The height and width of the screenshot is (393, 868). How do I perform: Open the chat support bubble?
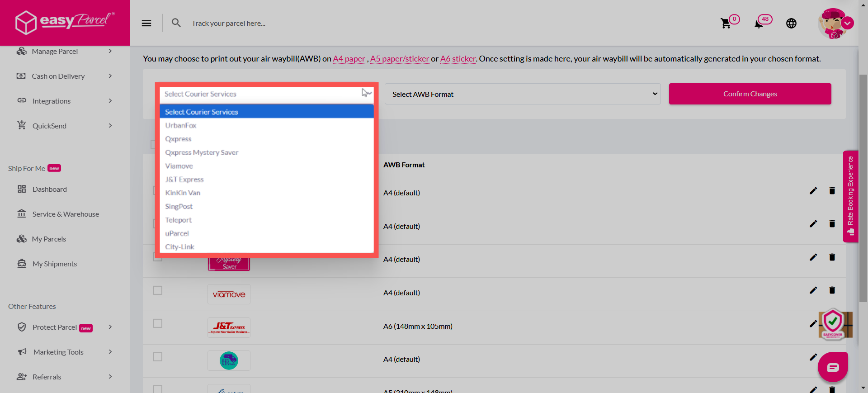point(833,367)
